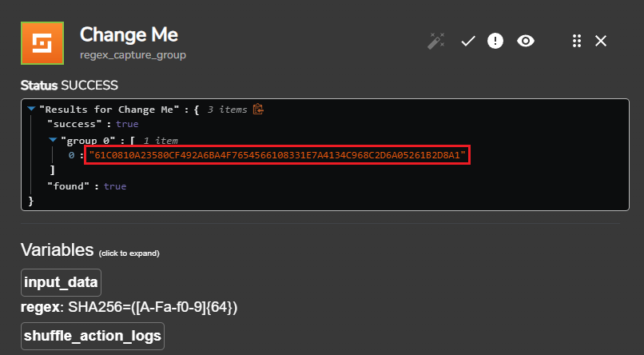This screenshot has height=355, width=644.
Task: Click the Change Me action title
Action: 129,34
